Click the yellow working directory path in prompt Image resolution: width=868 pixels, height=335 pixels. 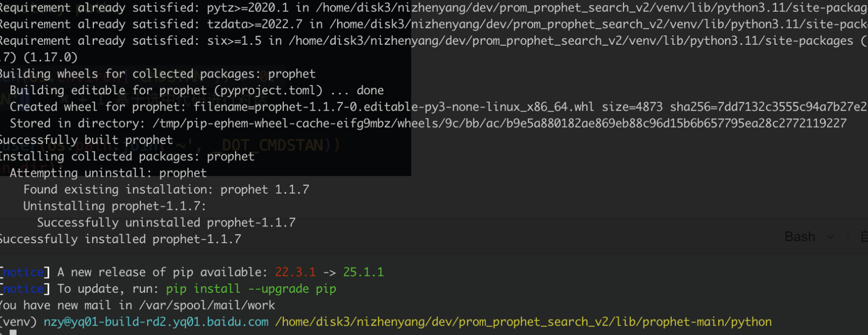click(x=523, y=322)
